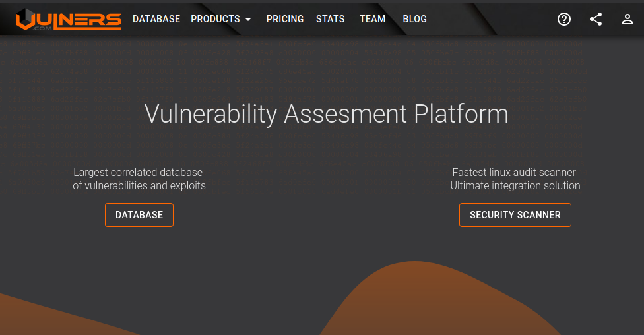The height and width of the screenshot is (335, 644).
Task: Go to the Pricing page
Action: [x=285, y=19]
